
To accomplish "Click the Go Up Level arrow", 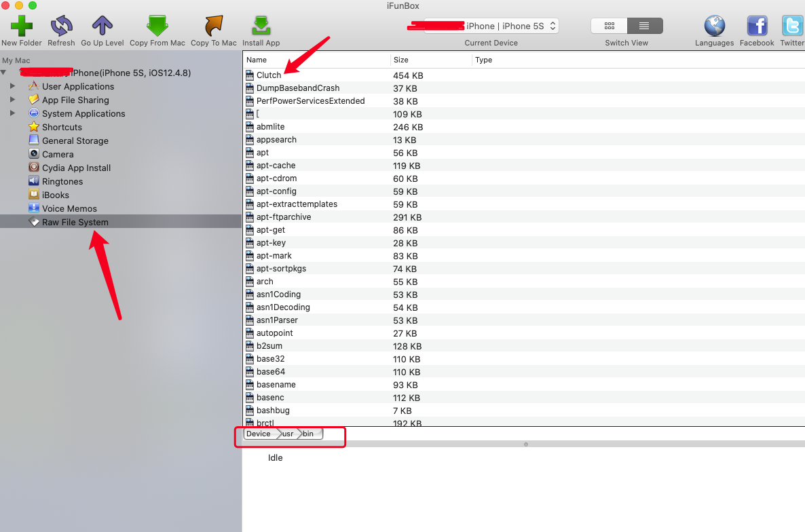I will pos(102,26).
